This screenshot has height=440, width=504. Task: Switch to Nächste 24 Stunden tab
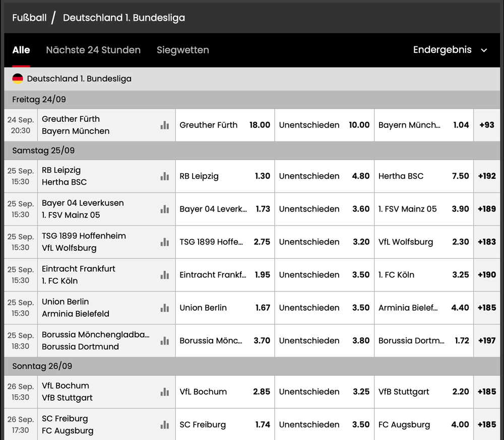pyautogui.click(x=93, y=50)
